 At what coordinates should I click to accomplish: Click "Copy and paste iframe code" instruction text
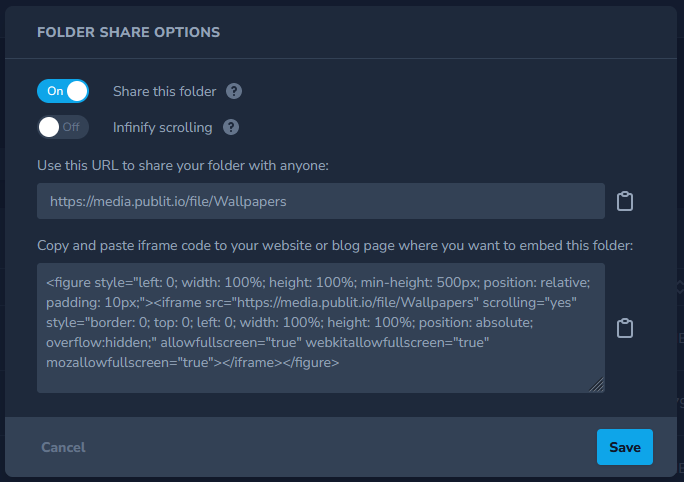click(x=335, y=246)
